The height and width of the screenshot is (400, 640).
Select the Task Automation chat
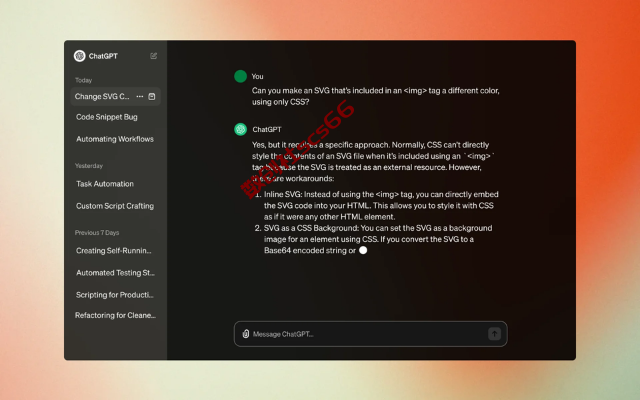(x=105, y=184)
